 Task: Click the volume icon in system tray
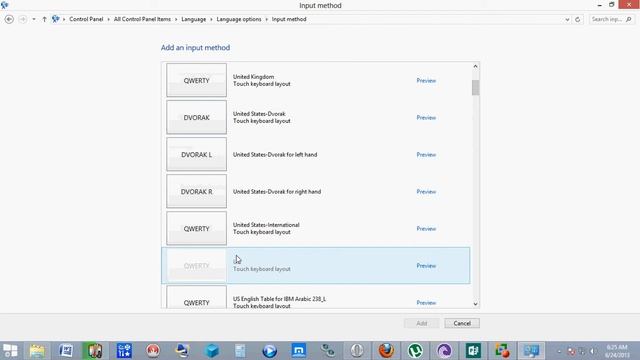pos(592,351)
